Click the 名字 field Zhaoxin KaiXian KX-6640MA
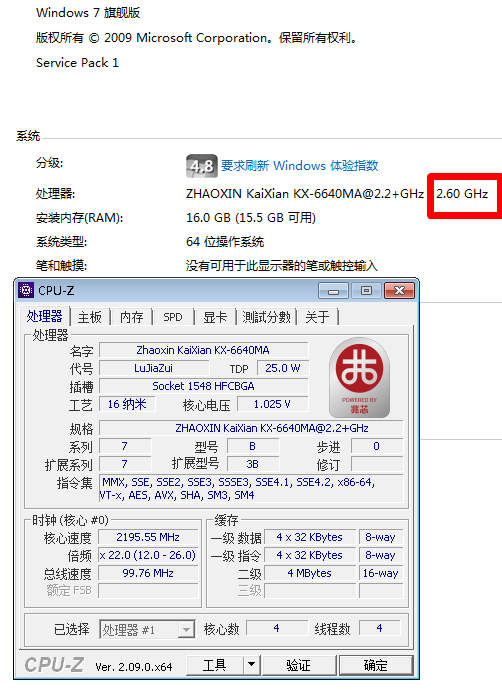This screenshot has height=690, width=502. [204, 350]
